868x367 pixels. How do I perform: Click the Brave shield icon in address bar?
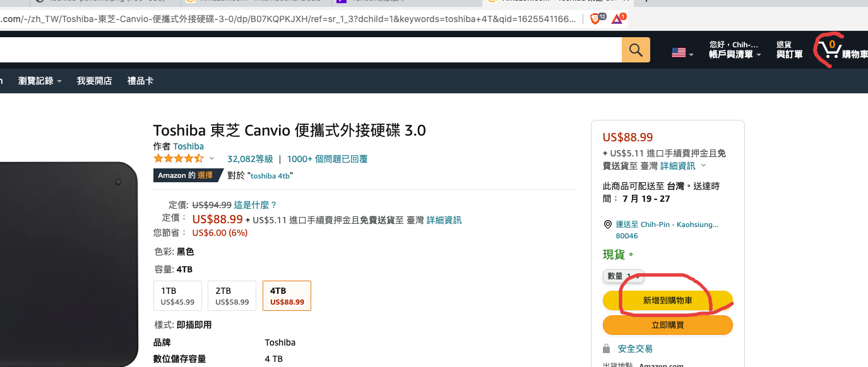click(x=596, y=19)
